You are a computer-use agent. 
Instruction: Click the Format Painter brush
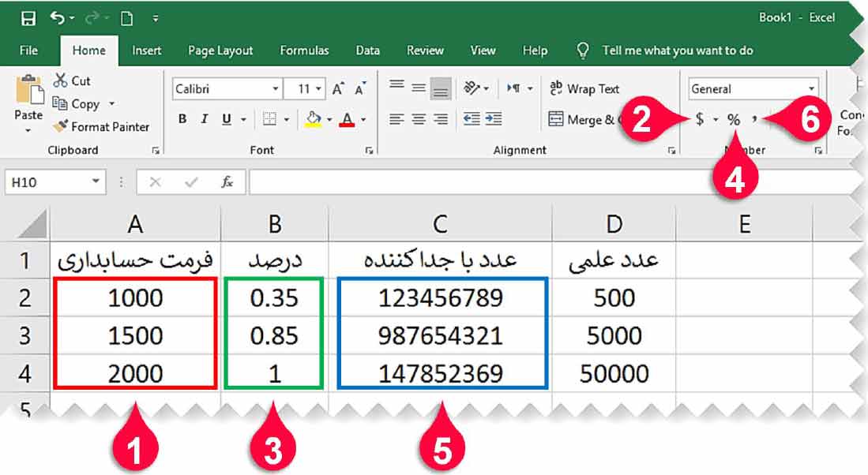point(61,126)
